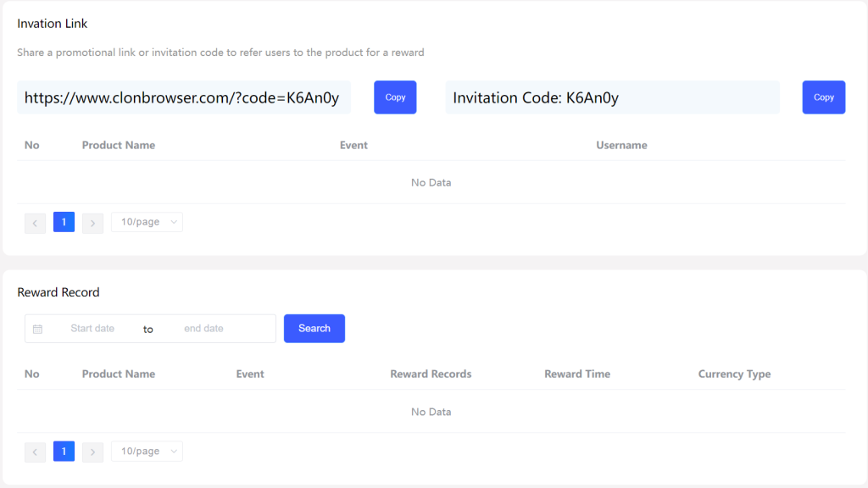The width and height of the screenshot is (868, 488).
Task: Copy the promotional link URL
Action: click(x=395, y=97)
